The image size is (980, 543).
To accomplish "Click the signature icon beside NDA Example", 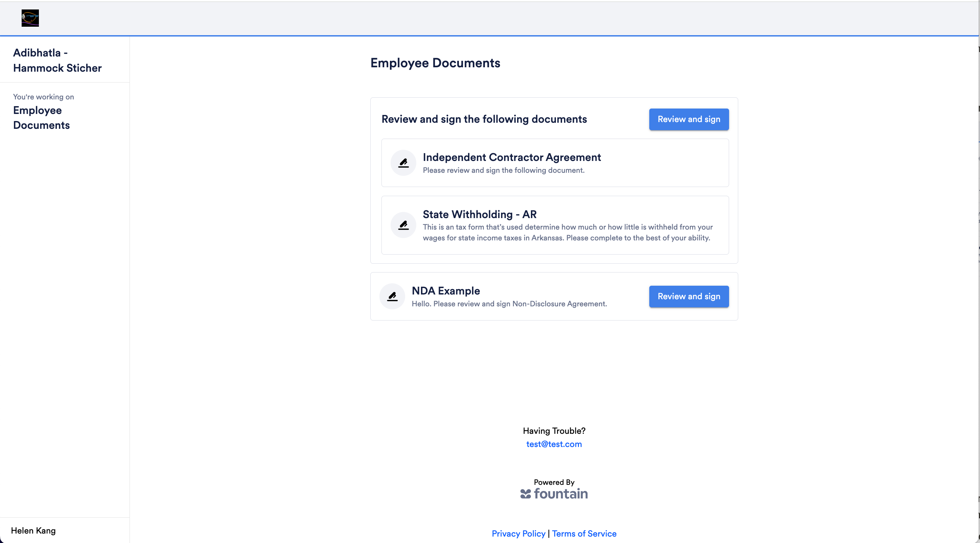I will pyautogui.click(x=392, y=296).
